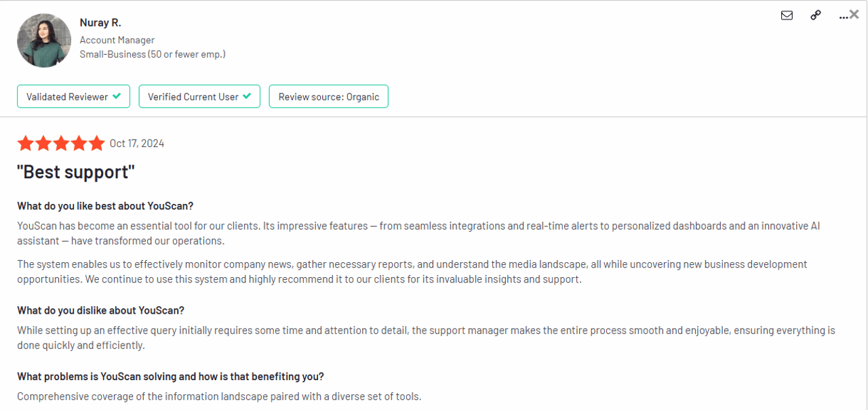The height and width of the screenshot is (410, 868).
Task: Select the first red rating star
Action: [26, 143]
